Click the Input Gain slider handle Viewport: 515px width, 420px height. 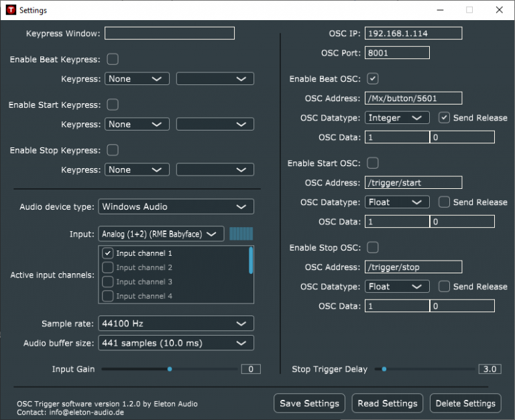click(170, 368)
